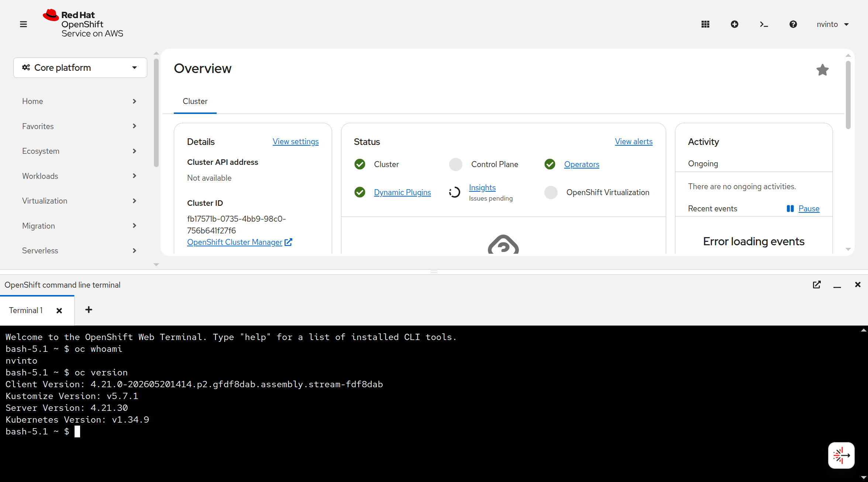Screen dimensions: 868x482
Task: Close the Terminal 1 tab
Action: point(59,311)
